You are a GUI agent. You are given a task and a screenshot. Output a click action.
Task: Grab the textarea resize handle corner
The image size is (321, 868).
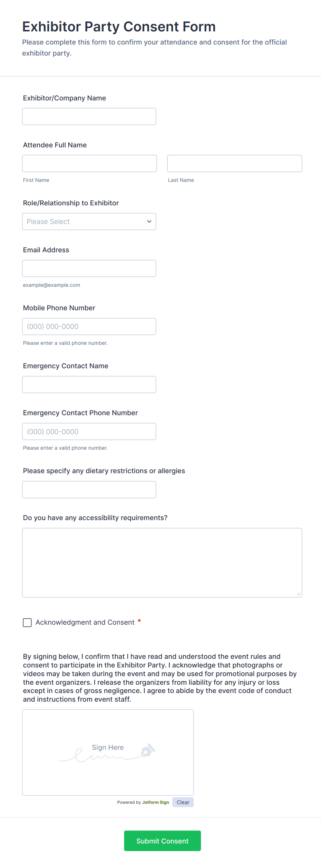pos(298,594)
